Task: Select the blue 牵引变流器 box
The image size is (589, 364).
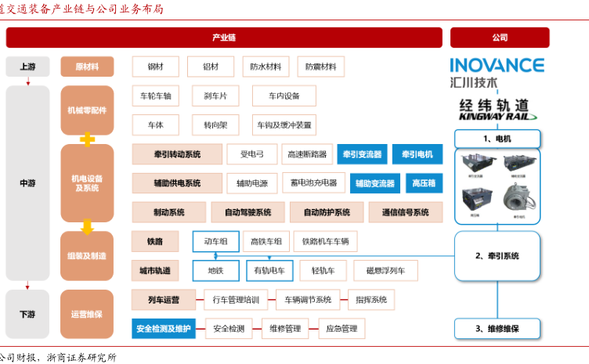Action: point(361,154)
